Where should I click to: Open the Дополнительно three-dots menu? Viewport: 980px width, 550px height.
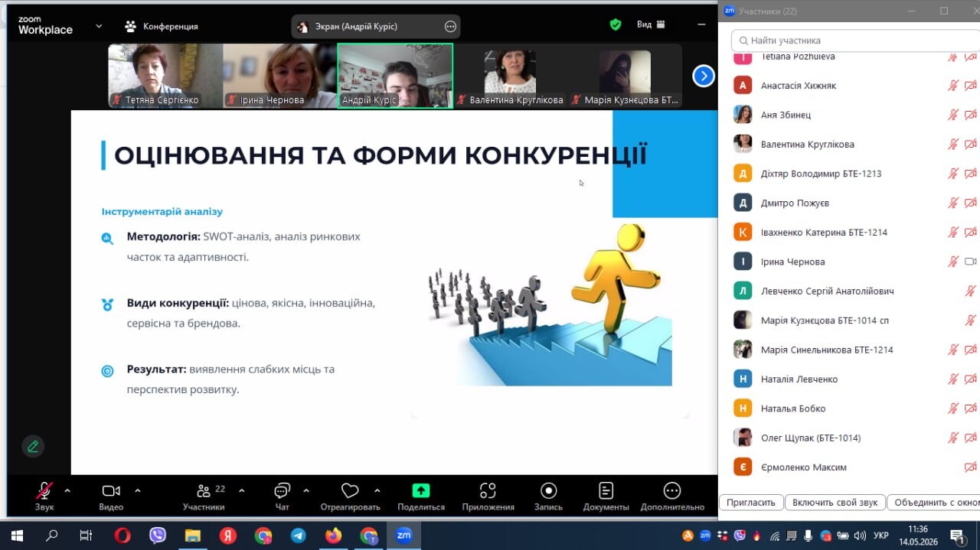[672, 496]
